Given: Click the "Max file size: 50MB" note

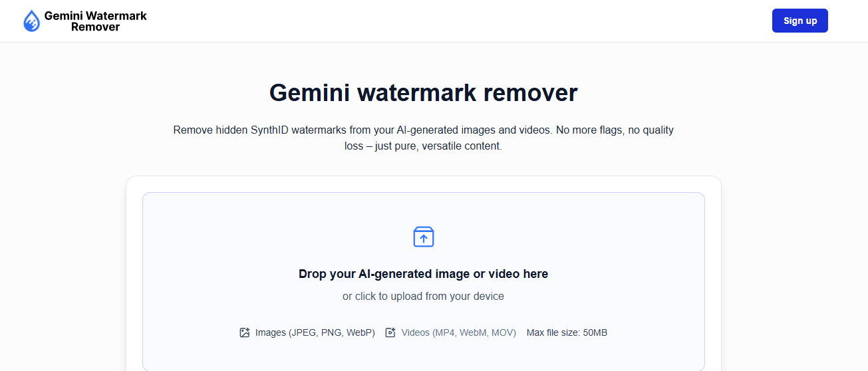Looking at the screenshot, I should click(567, 332).
